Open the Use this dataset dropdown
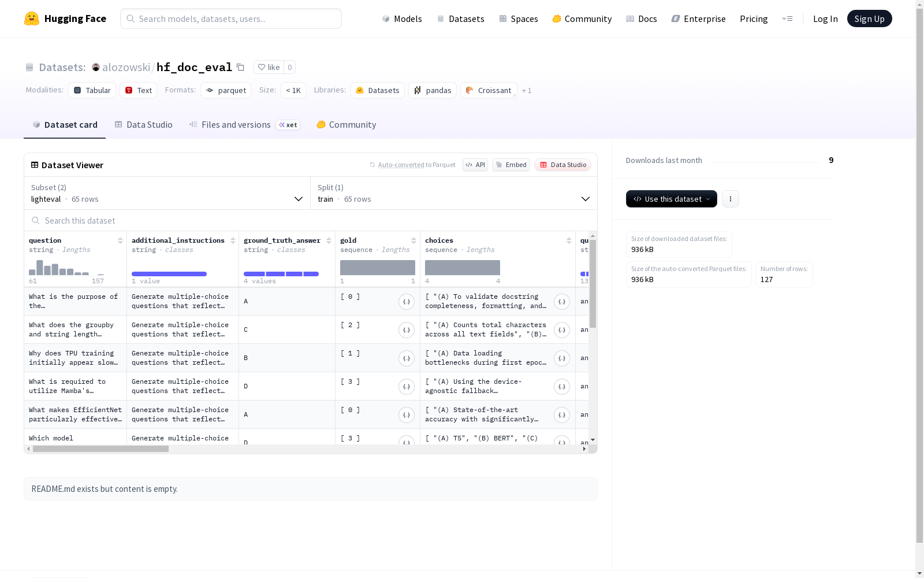The height and width of the screenshot is (578, 924). (672, 199)
